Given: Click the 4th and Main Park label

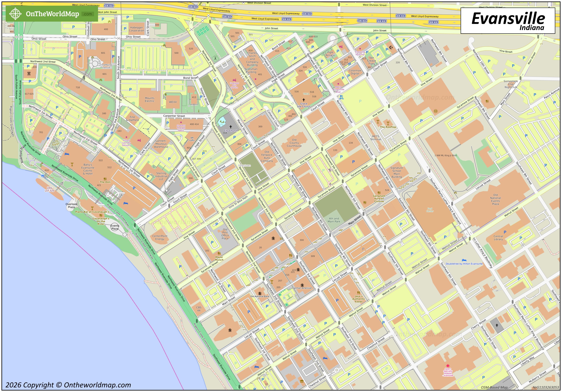Looking at the screenshot, I should 334,220.
